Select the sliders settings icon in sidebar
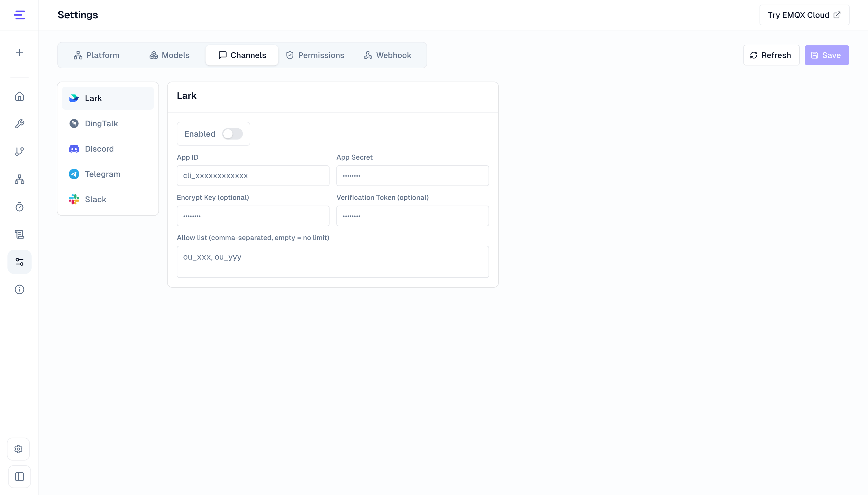The height and width of the screenshot is (495, 868). pyautogui.click(x=19, y=262)
